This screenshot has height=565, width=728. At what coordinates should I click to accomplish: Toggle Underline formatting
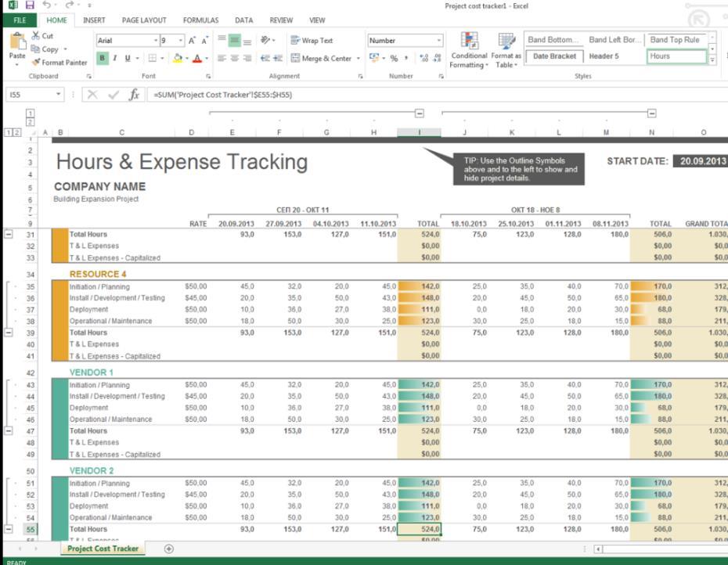coord(128,58)
